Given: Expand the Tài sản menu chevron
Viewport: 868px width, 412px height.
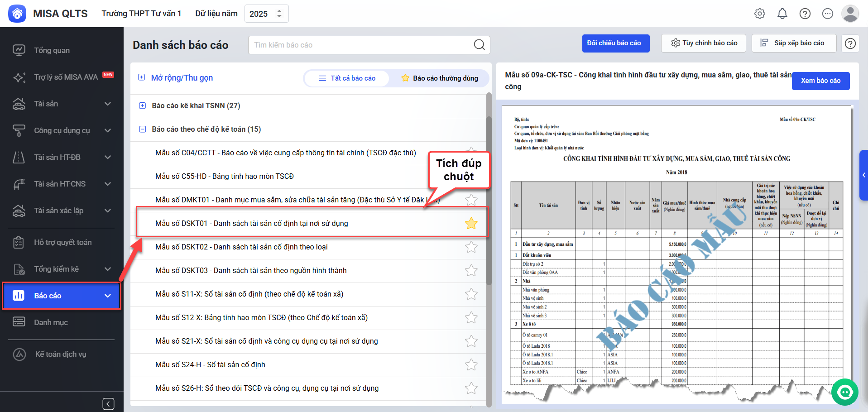Looking at the screenshot, I should (108, 104).
